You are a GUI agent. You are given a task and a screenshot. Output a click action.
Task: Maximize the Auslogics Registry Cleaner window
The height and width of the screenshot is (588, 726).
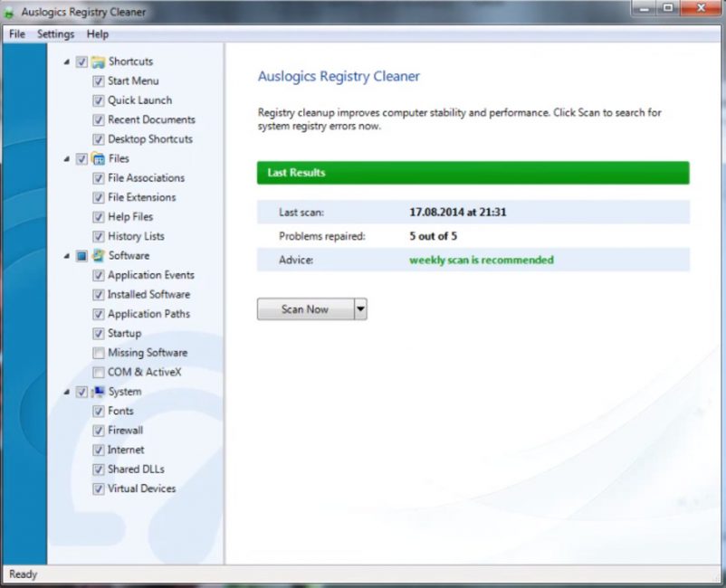[x=668, y=8]
